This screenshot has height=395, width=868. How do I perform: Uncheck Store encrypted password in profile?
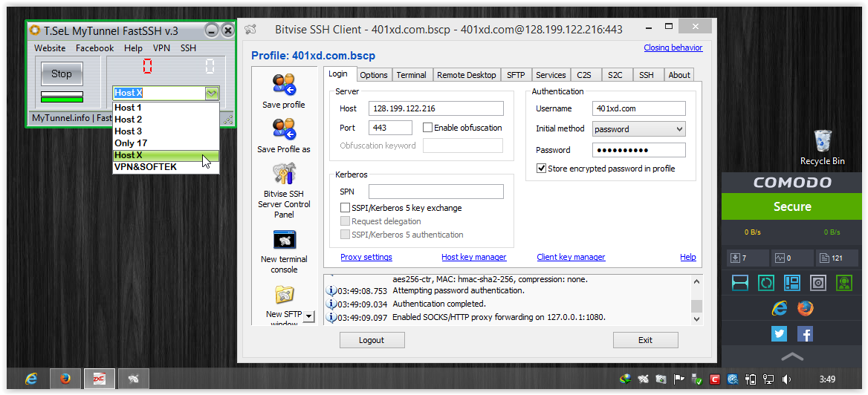pos(542,169)
